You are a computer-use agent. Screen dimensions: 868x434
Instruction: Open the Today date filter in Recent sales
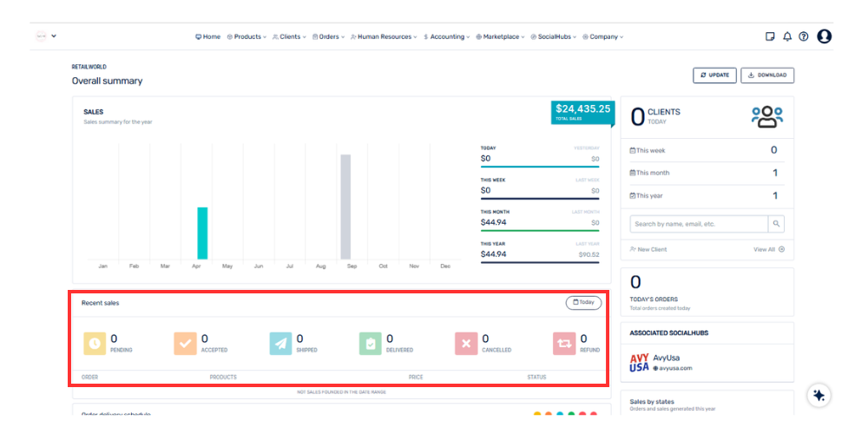(x=583, y=303)
